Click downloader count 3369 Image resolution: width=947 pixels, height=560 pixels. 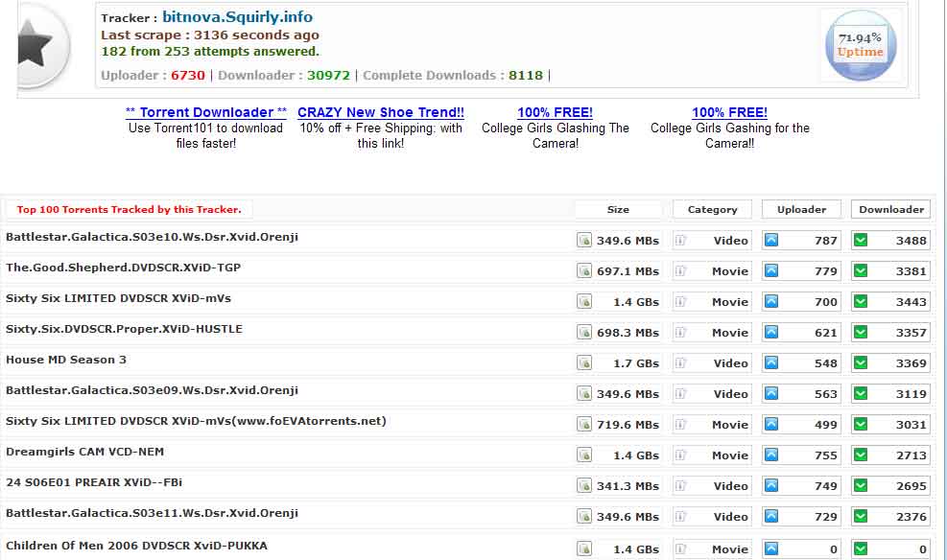pos(911,363)
